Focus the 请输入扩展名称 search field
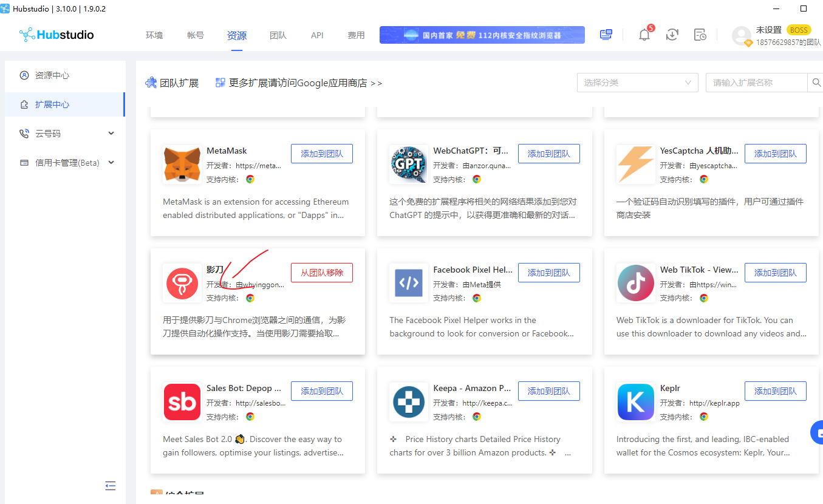The image size is (823, 504). [757, 83]
